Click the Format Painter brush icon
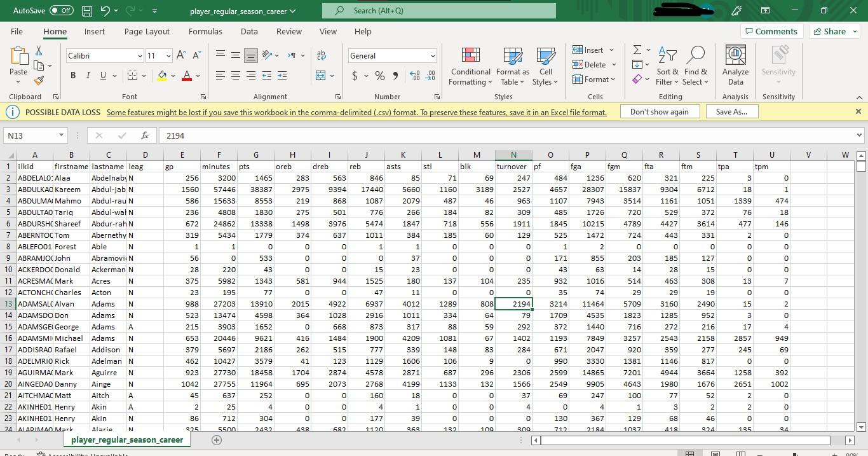The image size is (868, 456). pos(39,81)
